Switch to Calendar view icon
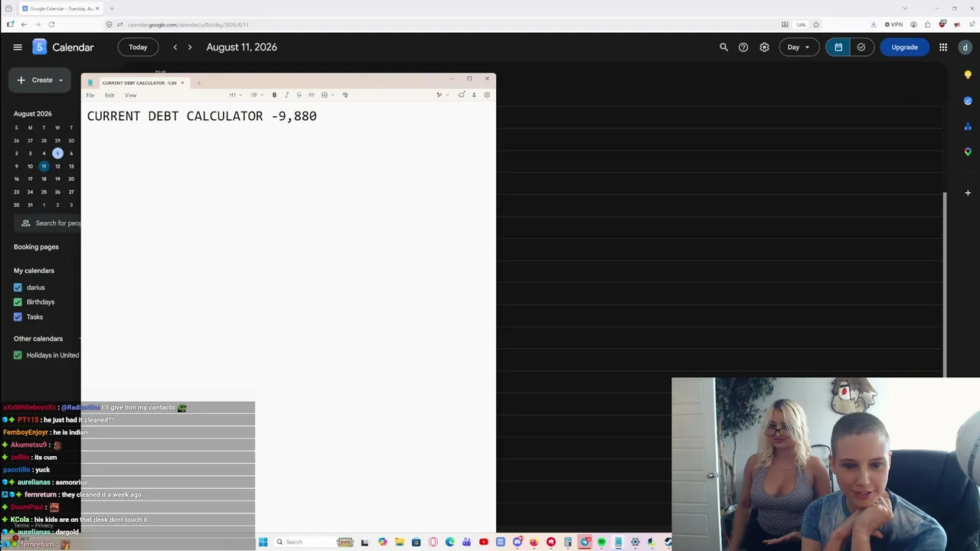The width and height of the screenshot is (980, 551). (838, 47)
